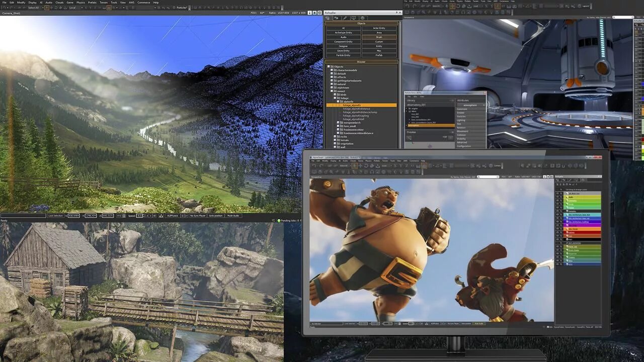Open the Local coordinate system dropdown
Image resolution: width=644 pixels, height=362 pixels.
point(76,8)
